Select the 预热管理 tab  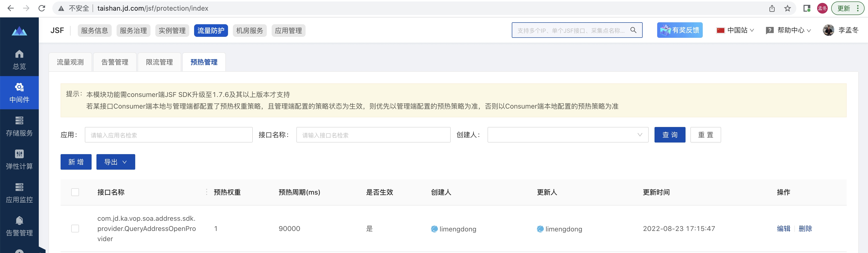[x=204, y=62]
